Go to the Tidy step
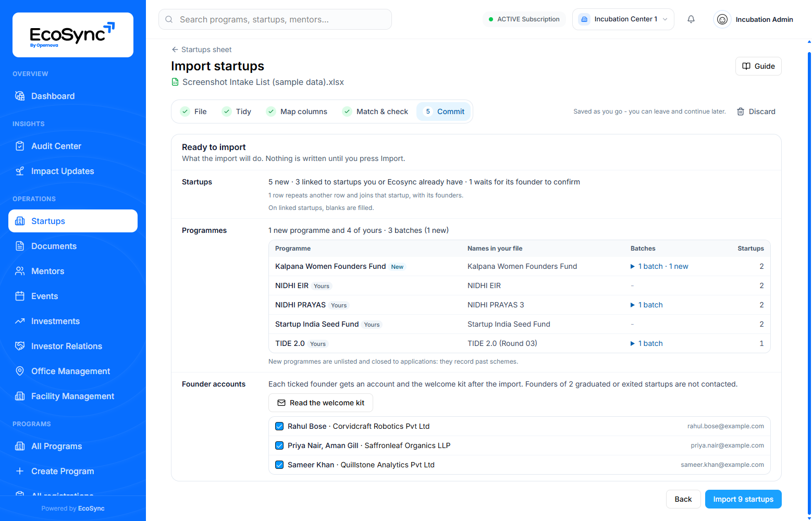This screenshot has width=812, height=521. click(x=237, y=111)
